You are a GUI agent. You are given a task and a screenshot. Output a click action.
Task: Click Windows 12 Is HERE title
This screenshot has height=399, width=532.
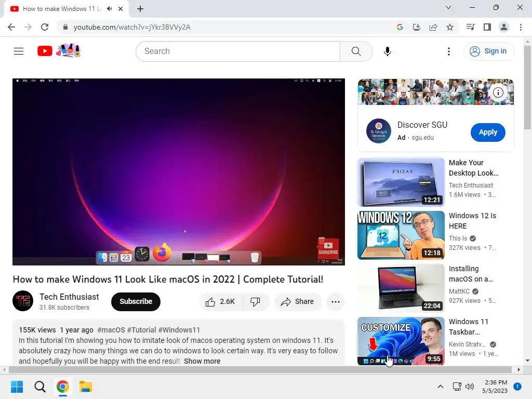click(x=473, y=221)
